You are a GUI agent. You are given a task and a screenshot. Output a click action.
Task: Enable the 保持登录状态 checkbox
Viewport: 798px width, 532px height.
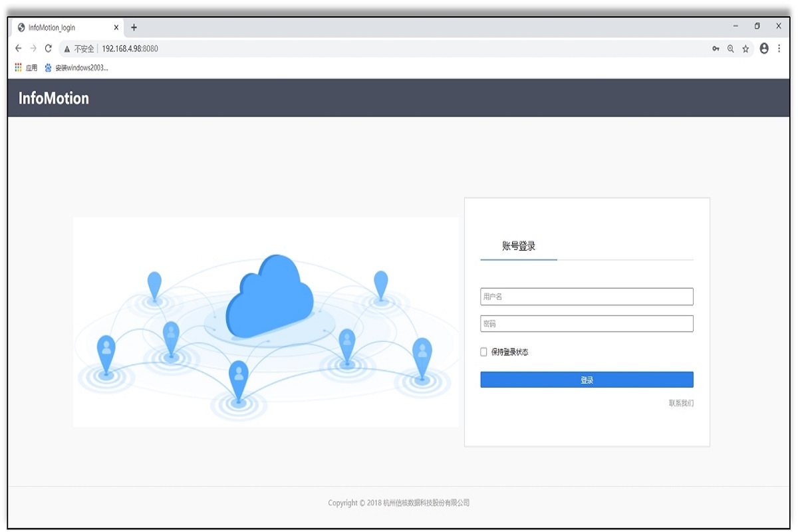(x=484, y=352)
